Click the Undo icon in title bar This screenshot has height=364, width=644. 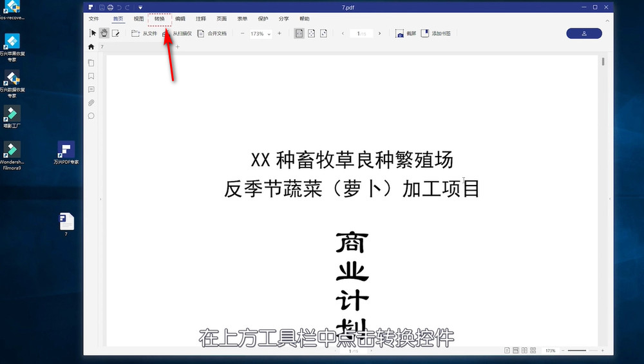point(119,7)
